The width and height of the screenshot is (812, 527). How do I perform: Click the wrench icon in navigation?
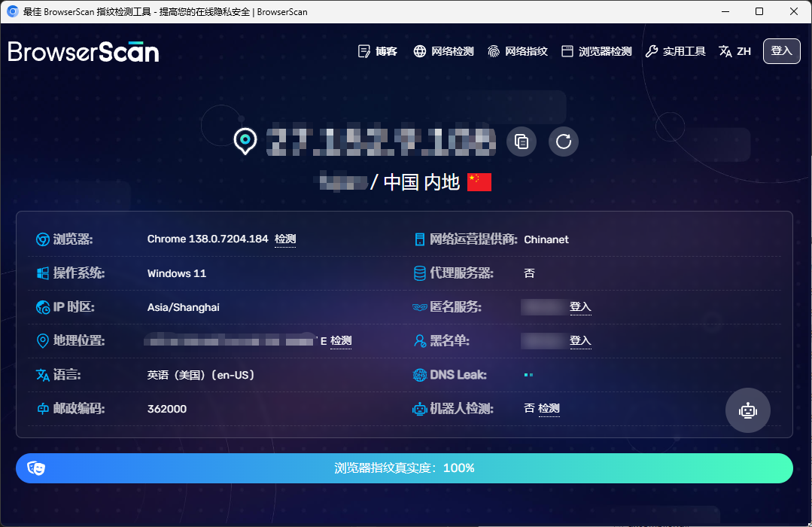point(652,51)
